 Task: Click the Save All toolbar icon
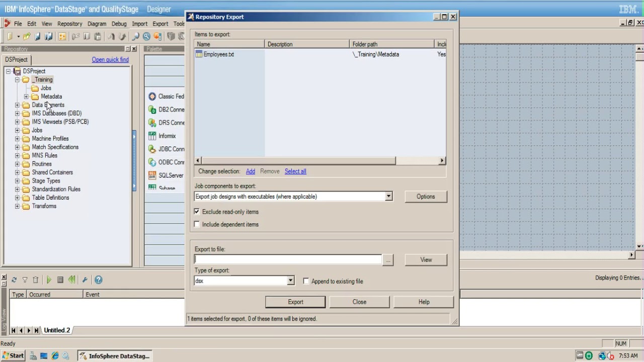[48, 36]
